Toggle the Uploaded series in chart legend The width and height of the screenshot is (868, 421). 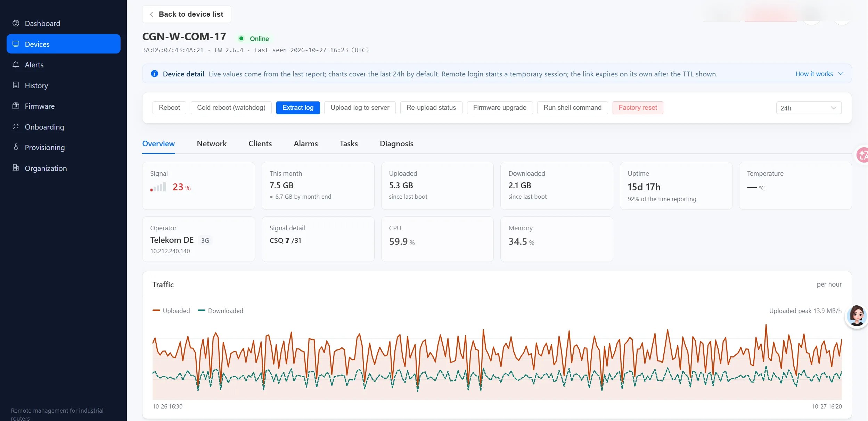click(171, 311)
